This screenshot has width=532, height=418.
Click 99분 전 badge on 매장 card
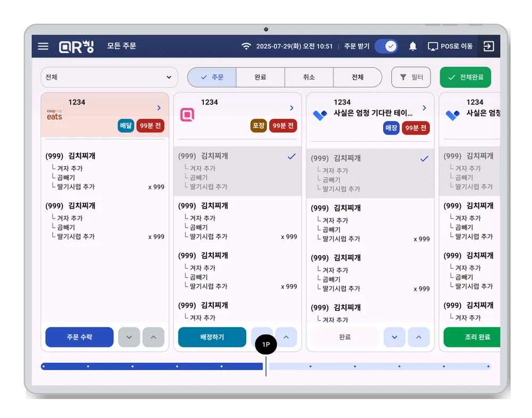click(x=415, y=128)
